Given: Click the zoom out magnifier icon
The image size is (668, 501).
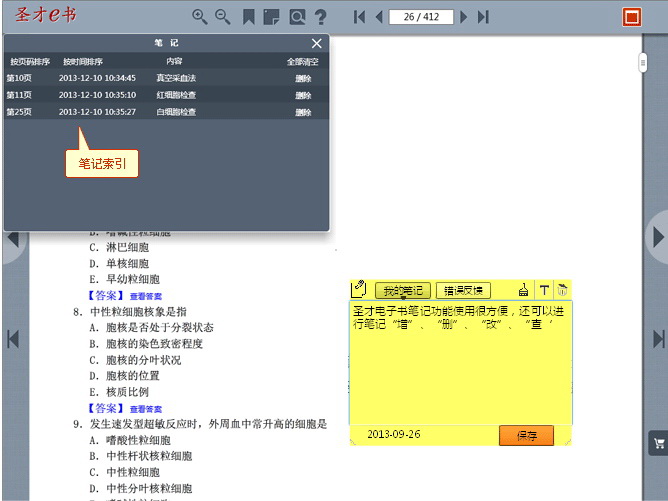Looking at the screenshot, I should click(222, 17).
